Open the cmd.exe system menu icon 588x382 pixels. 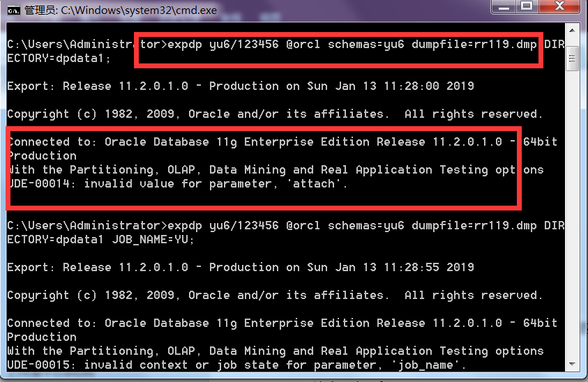[x=13, y=10]
